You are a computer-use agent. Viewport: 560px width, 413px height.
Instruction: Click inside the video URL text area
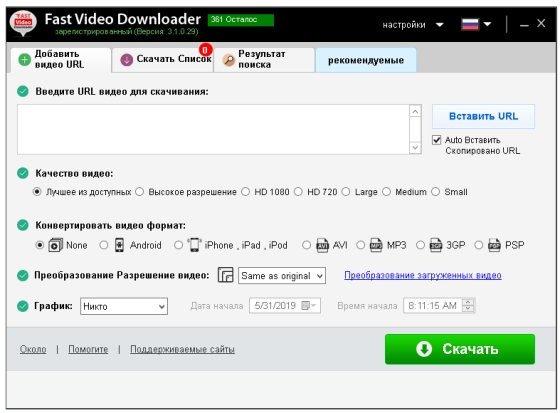point(213,129)
